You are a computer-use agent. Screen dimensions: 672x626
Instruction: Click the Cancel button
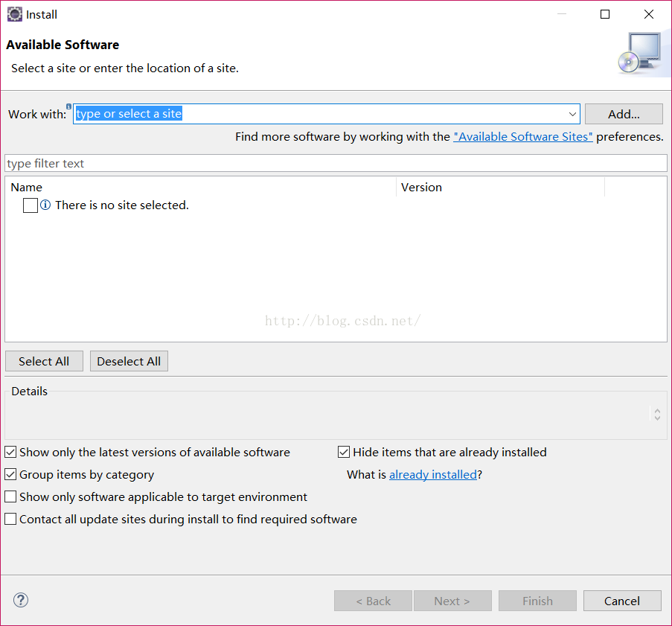coord(622,601)
